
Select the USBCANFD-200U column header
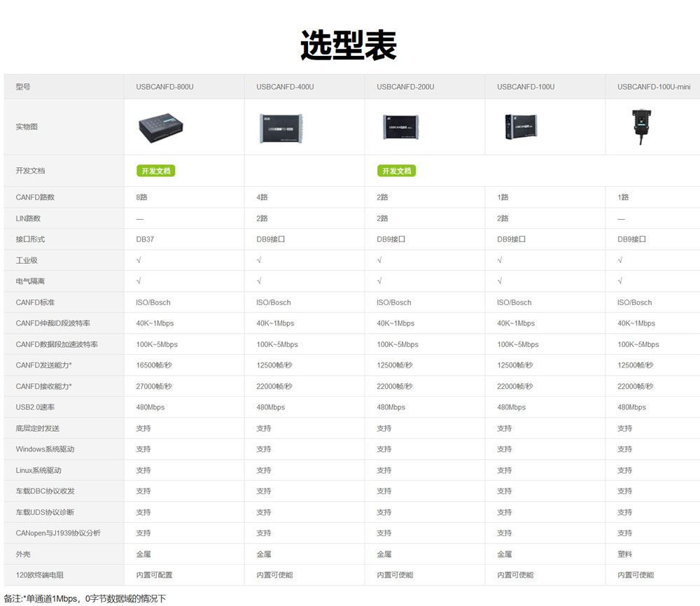(x=405, y=87)
